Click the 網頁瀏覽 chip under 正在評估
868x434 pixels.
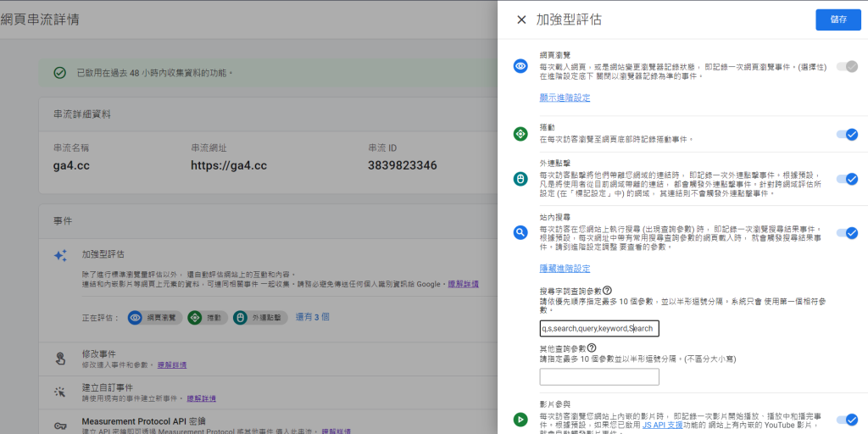pyautogui.click(x=155, y=318)
